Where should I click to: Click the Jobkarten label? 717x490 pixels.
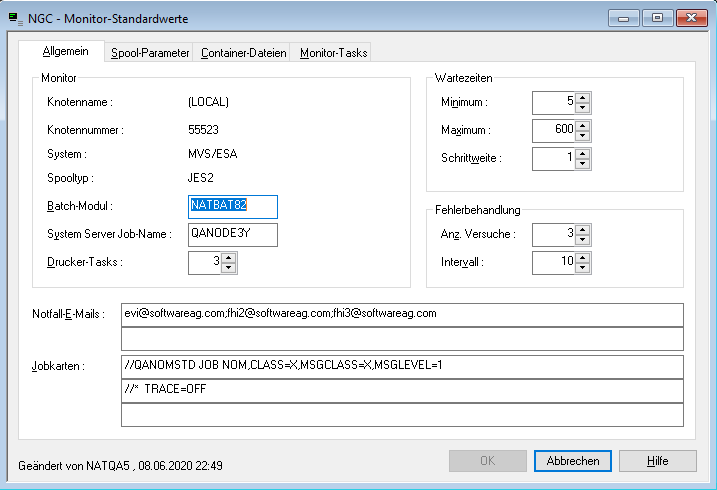pos(58,366)
